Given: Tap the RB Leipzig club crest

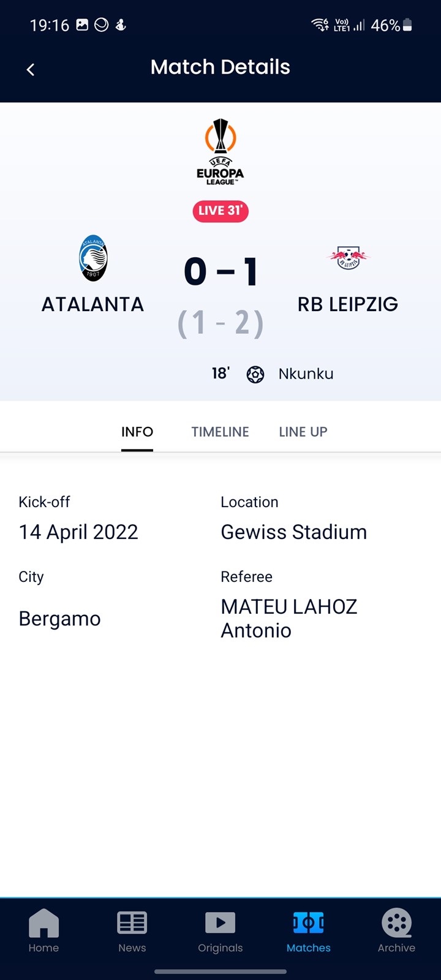Looking at the screenshot, I should (x=348, y=258).
